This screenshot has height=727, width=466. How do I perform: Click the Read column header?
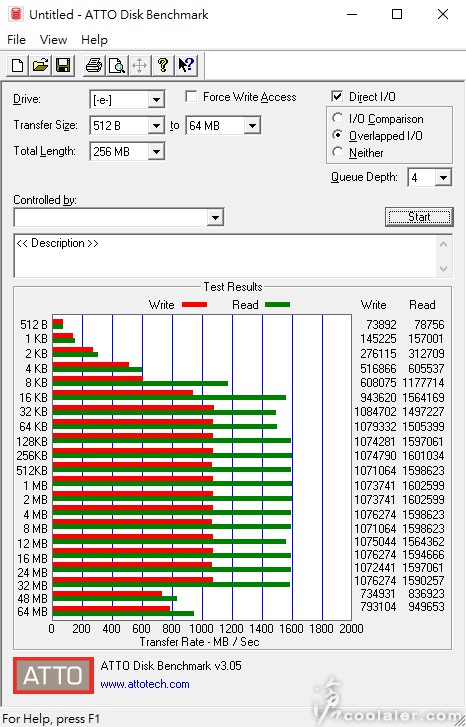[x=422, y=305]
